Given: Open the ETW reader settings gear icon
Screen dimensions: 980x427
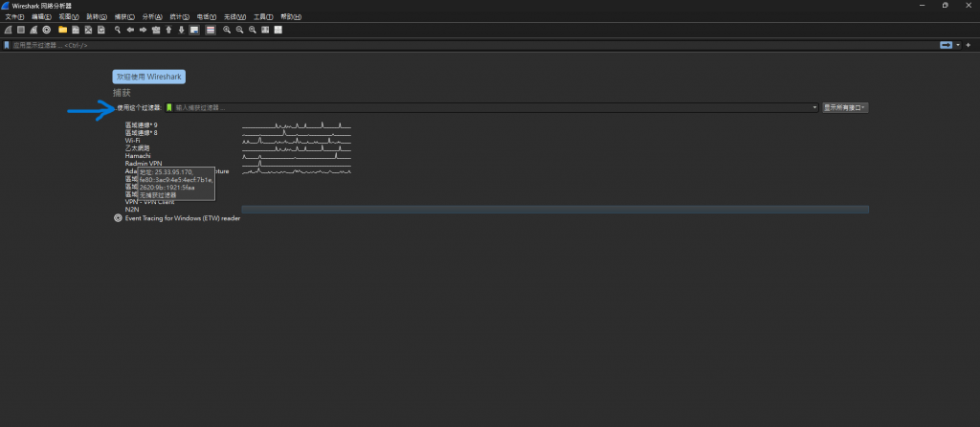Looking at the screenshot, I should 118,218.
